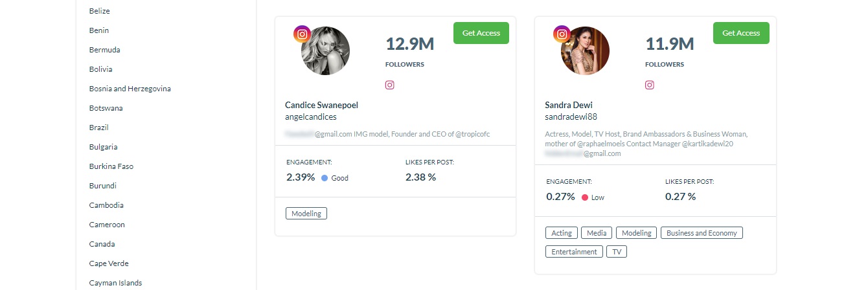868x290 pixels.
Task: Open the angelcandices profile photo
Action: click(x=326, y=51)
